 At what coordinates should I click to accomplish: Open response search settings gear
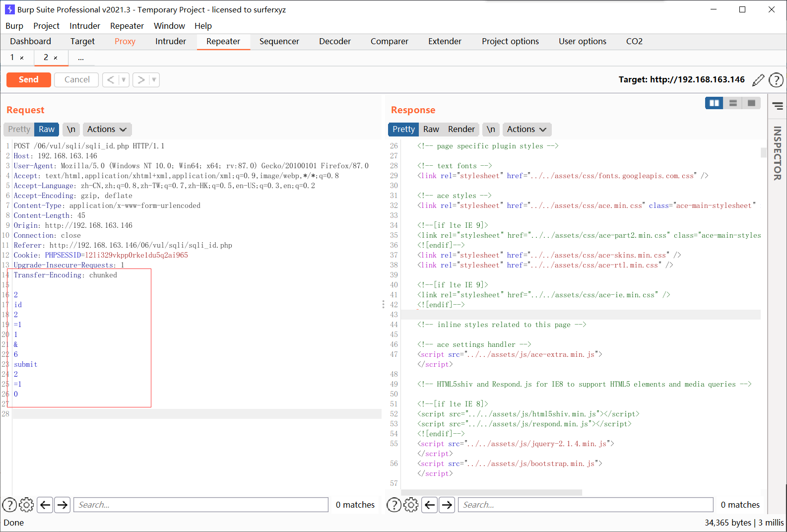pos(411,505)
